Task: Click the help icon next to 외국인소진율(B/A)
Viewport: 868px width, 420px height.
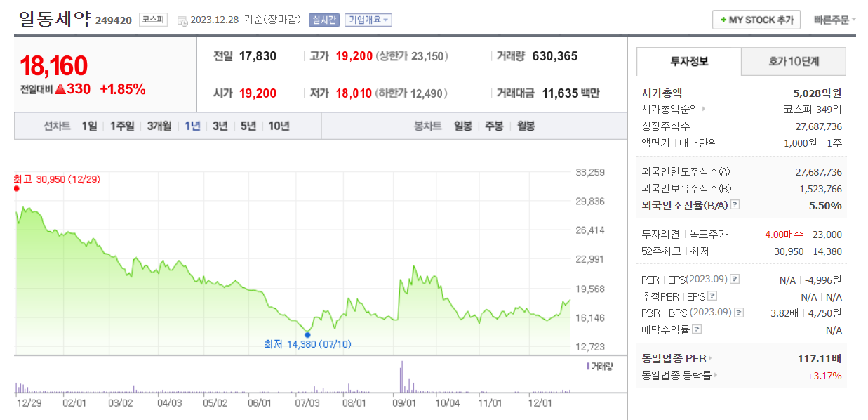Action: (x=735, y=205)
